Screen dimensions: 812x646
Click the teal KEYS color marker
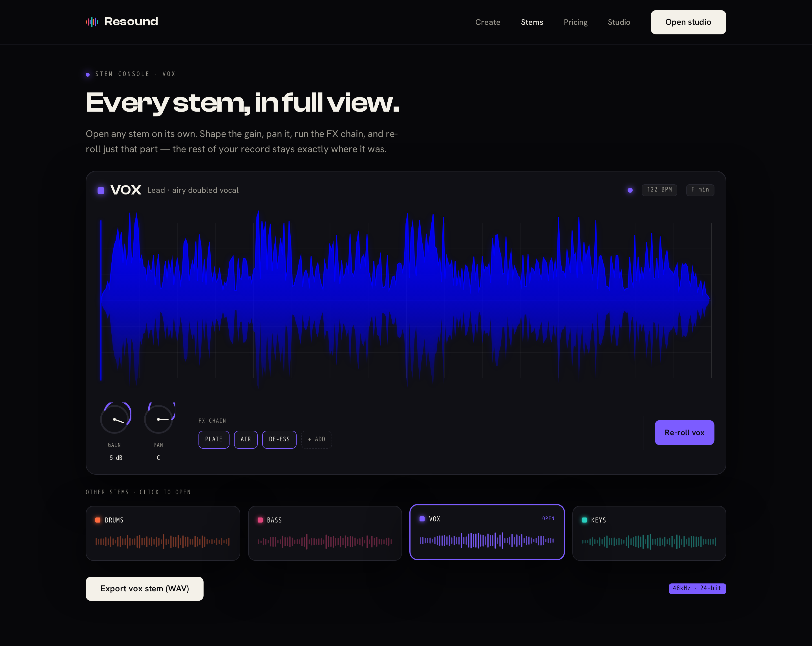pyautogui.click(x=584, y=520)
